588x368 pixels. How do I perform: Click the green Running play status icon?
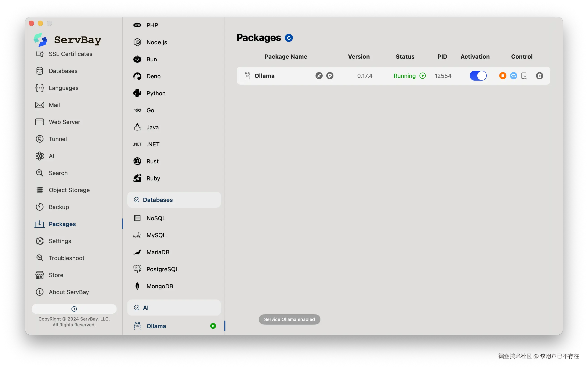click(423, 76)
